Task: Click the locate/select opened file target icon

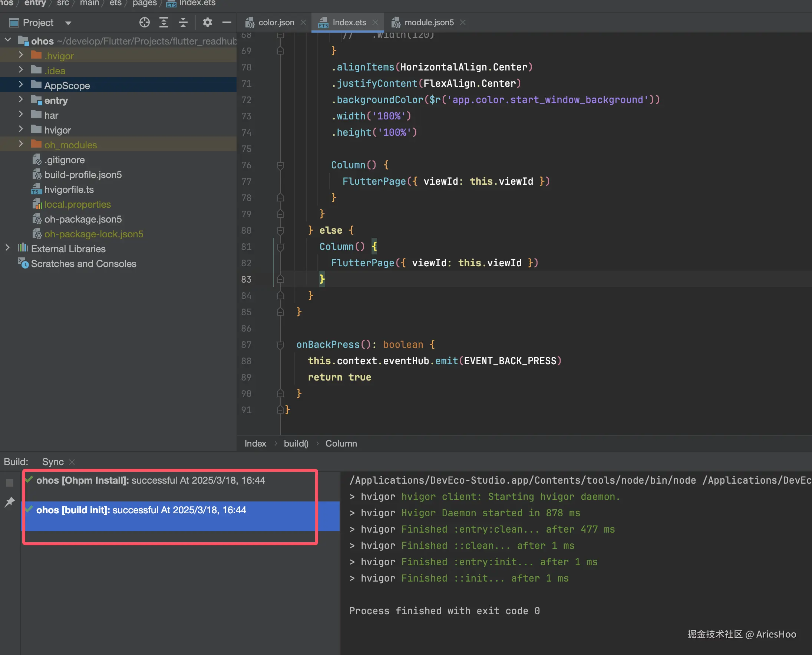Action: (145, 23)
